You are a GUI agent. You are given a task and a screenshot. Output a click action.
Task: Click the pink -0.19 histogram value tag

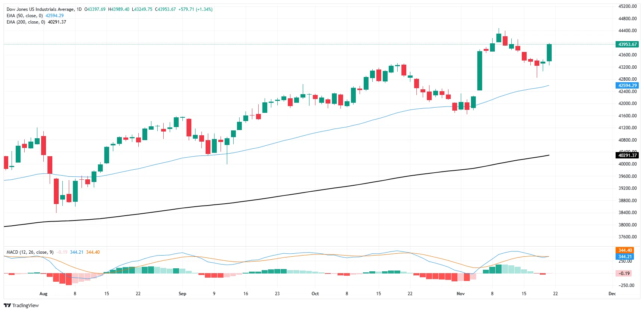pos(624,274)
